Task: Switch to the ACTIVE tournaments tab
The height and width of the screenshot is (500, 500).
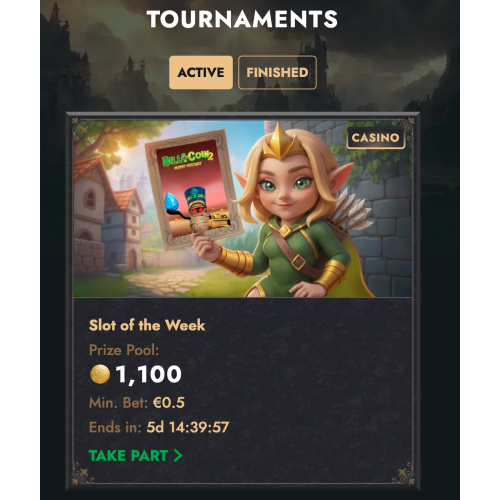Action: [x=201, y=72]
